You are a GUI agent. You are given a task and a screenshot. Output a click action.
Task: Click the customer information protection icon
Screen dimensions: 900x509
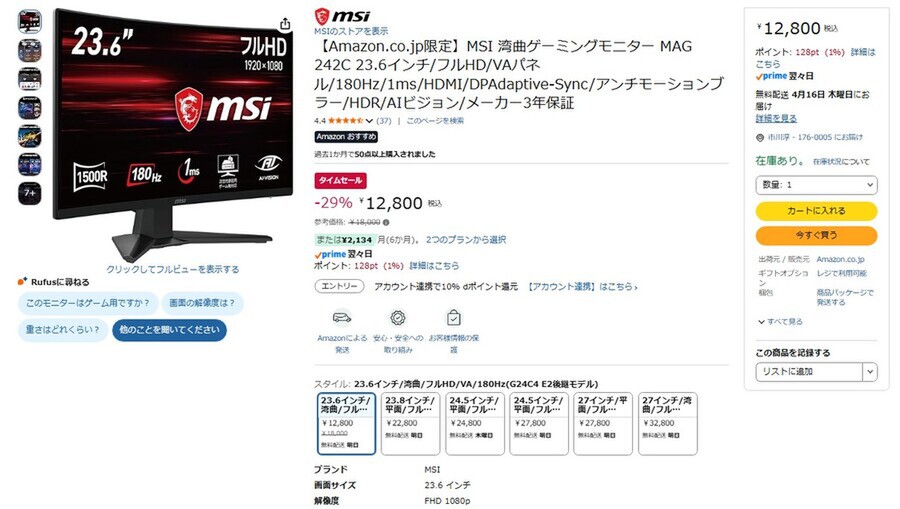click(453, 317)
